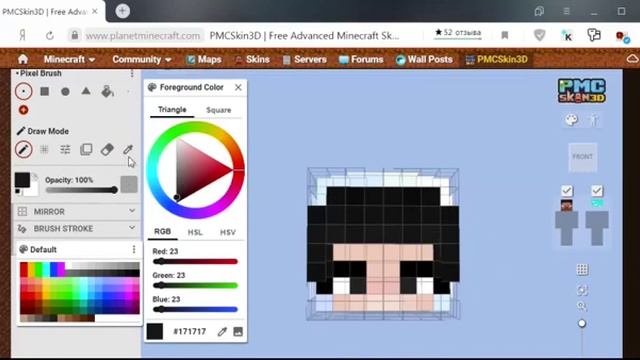Click the zoom level slider handle
The width and height of the screenshot is (640, 360).
tap(582, 324)
